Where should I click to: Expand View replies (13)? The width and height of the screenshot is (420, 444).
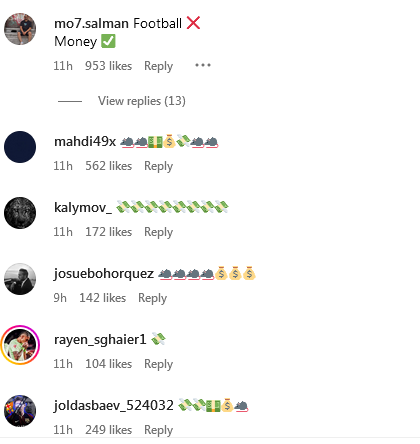point(142,101)
